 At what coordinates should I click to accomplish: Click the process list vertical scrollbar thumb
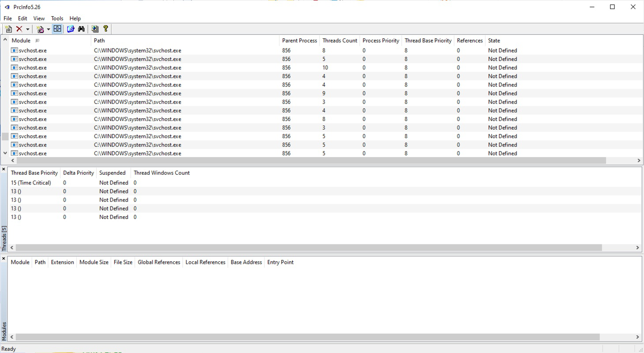[5, 137]
